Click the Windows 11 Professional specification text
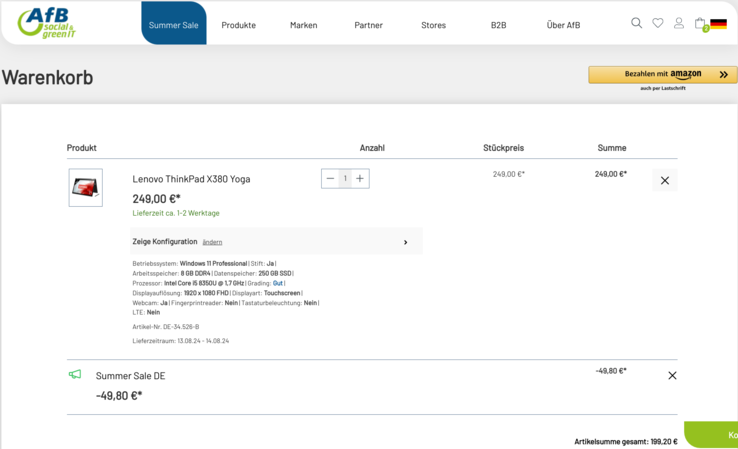 tap(213, 263)
